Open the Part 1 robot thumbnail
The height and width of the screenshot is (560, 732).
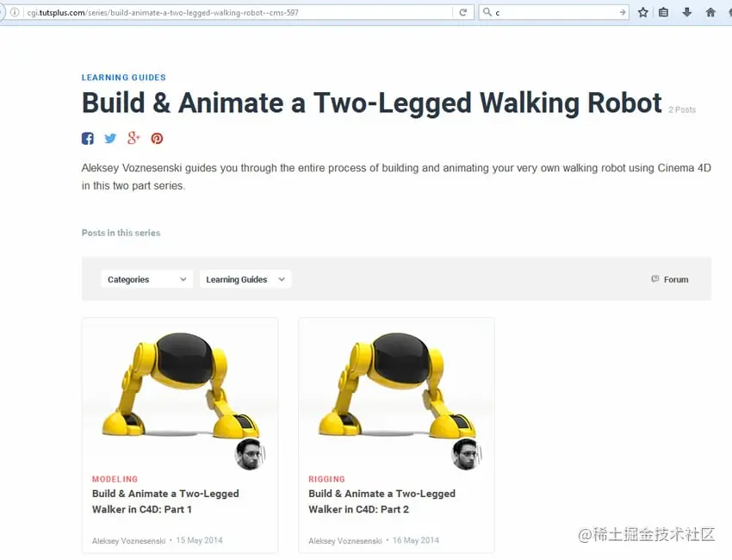click(180, 385)
